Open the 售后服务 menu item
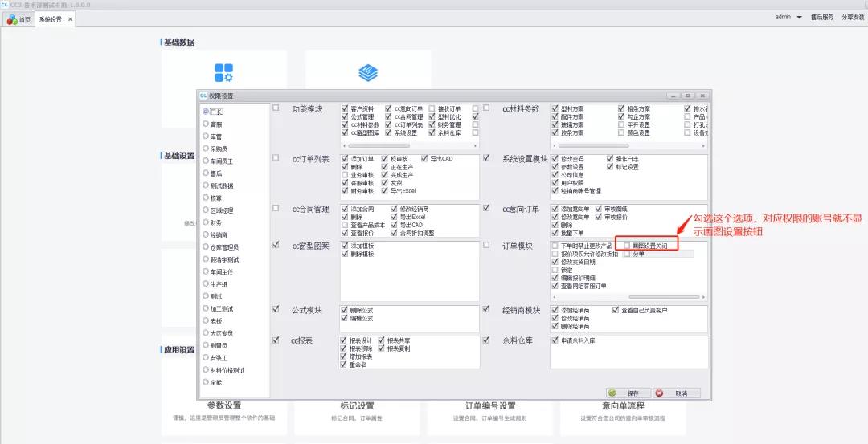868x444 pixels. (821, 17)
